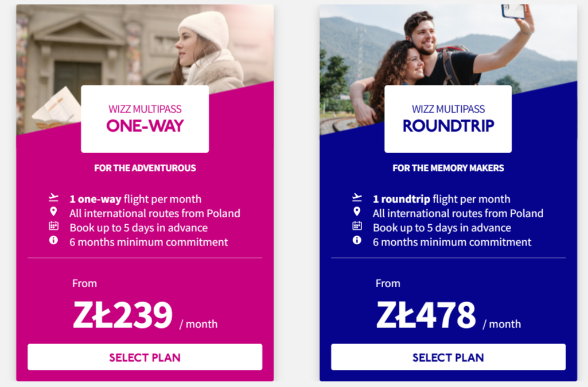This screenshot has width=588, height=387.
Task: Click the airplane icon on the One-Way card
Action: tap(53, 197)
